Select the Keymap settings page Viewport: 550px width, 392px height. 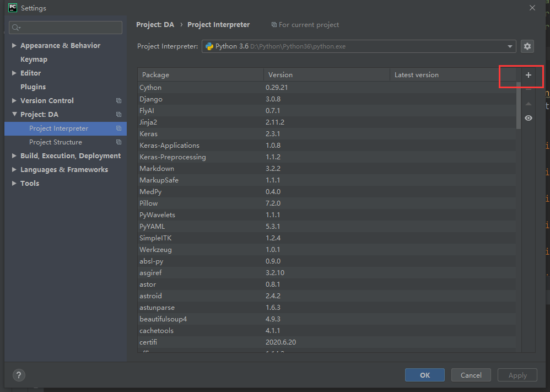pos(34,60)
